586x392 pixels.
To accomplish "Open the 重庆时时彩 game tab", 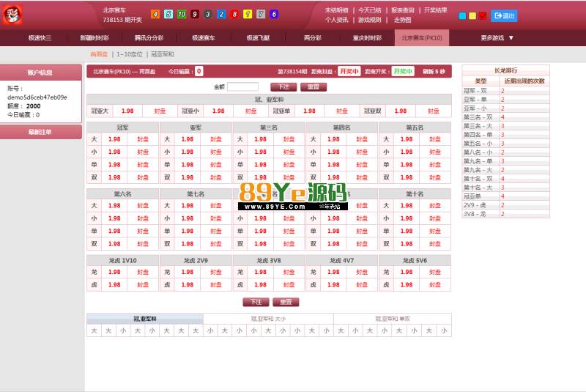I will click(x=366, y=37).
